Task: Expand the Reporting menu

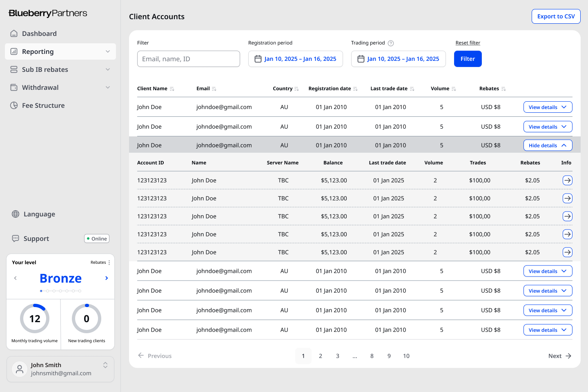Action: 60,51
